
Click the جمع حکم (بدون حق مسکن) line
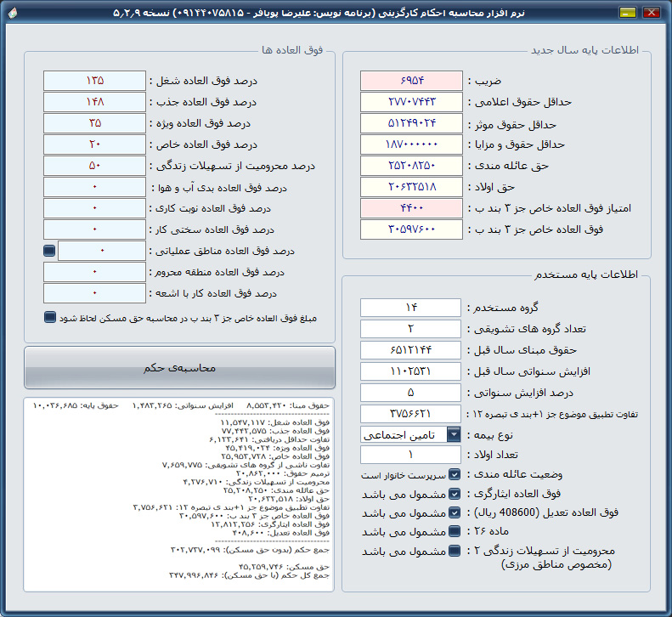[x=250, y=550]
